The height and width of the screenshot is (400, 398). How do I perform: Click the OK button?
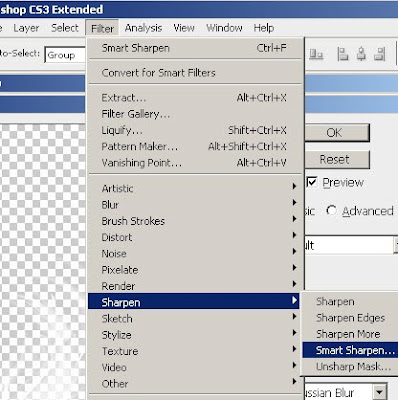pos(337,133)
